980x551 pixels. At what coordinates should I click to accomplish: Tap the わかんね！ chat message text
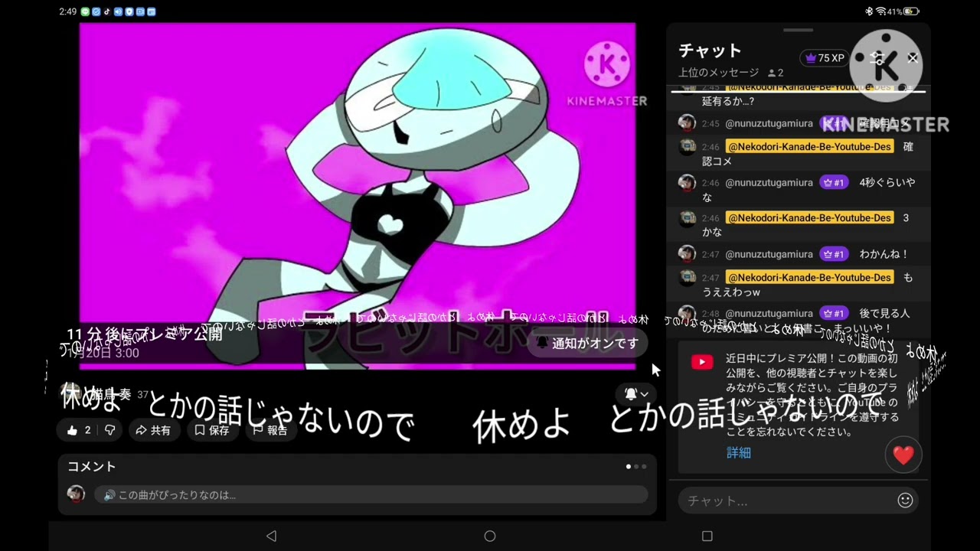click(x=884, y=253)
